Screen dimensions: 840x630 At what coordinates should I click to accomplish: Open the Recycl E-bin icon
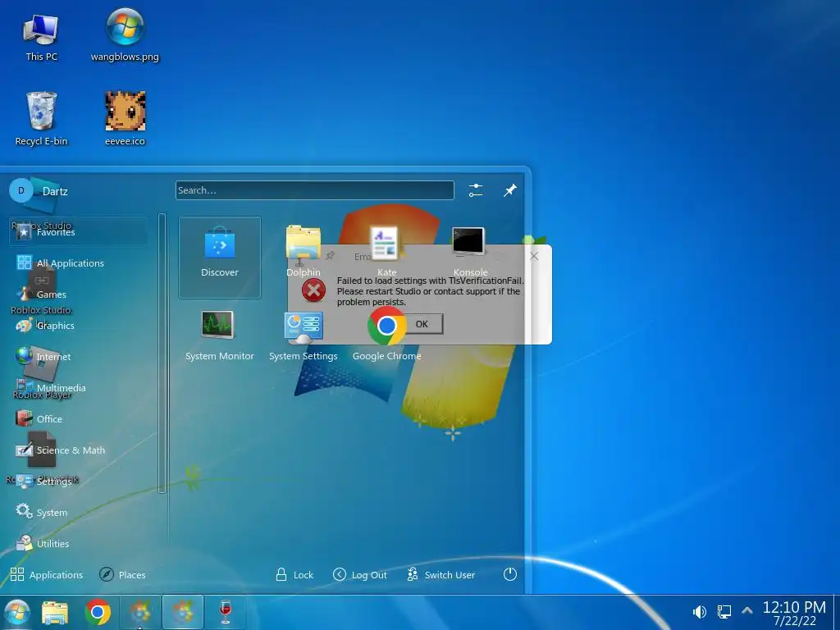coord(41,118)
